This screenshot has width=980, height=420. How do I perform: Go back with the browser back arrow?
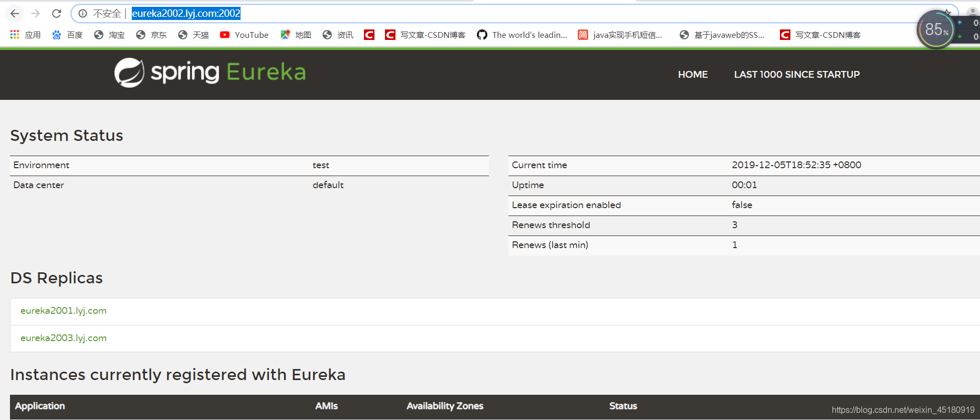click(x=15, y=14)
